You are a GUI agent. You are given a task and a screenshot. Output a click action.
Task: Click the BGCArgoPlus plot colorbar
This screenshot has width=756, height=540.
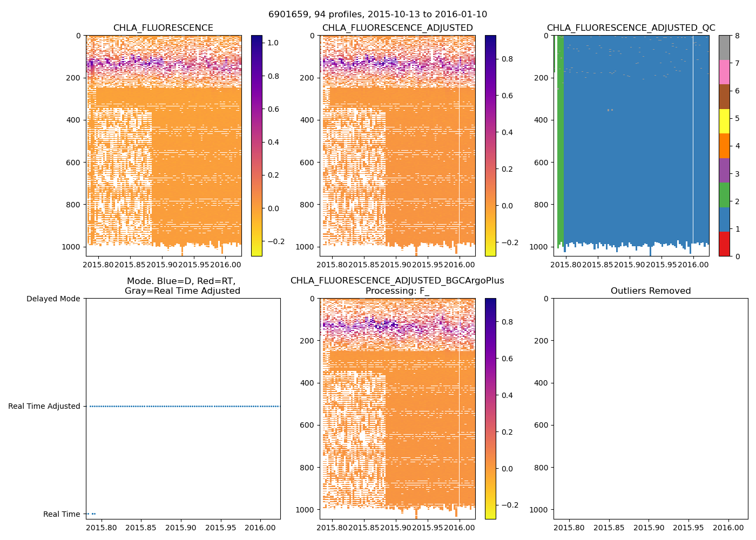point(490,409)
